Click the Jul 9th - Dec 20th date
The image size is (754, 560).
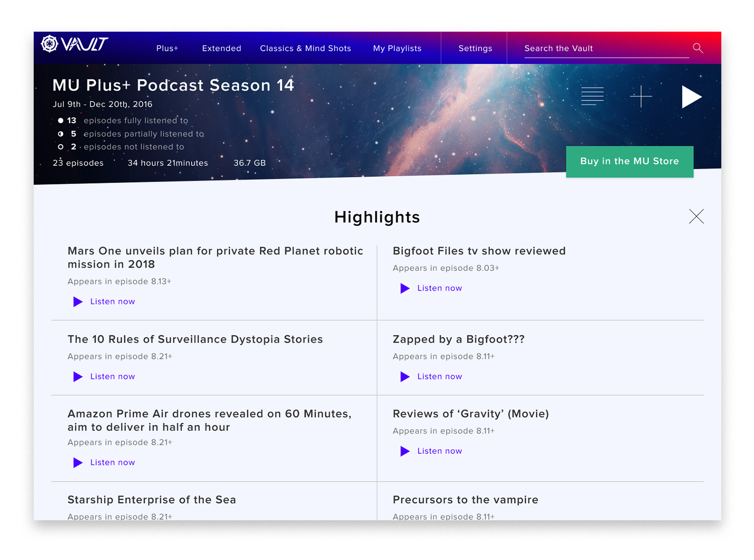pos(103,104)
